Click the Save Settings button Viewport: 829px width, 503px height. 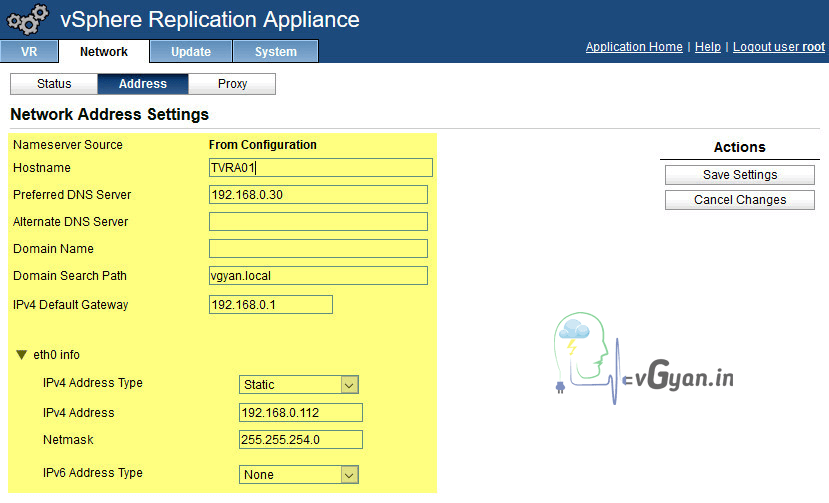click(x=740, y=175)
